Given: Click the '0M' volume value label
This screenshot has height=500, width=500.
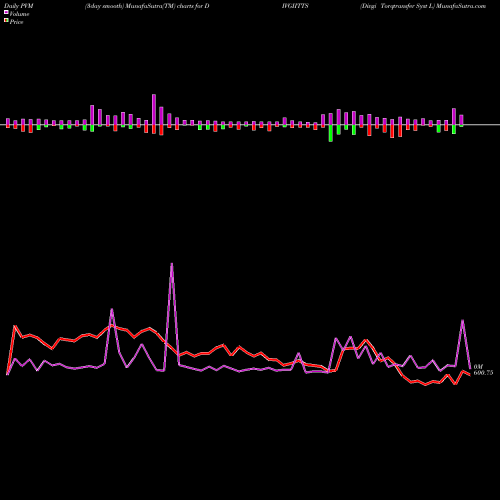Looking at the screenshot, I should point(478,367).
